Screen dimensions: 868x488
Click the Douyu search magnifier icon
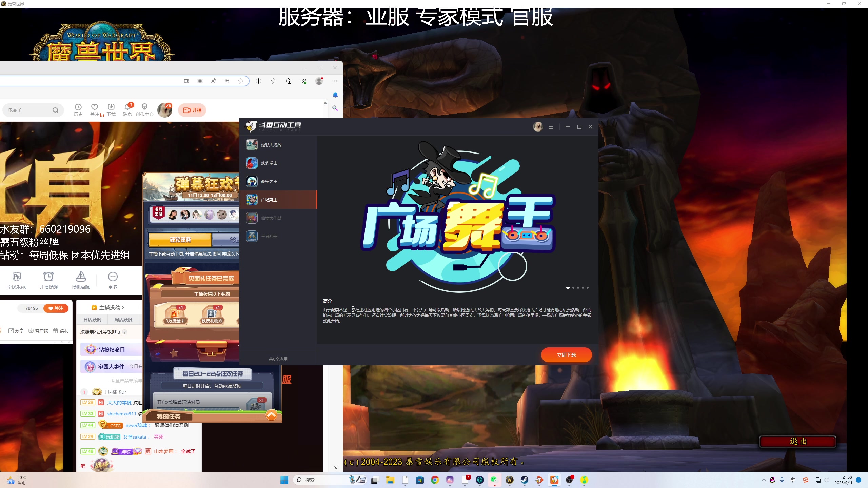coord(55,110)
